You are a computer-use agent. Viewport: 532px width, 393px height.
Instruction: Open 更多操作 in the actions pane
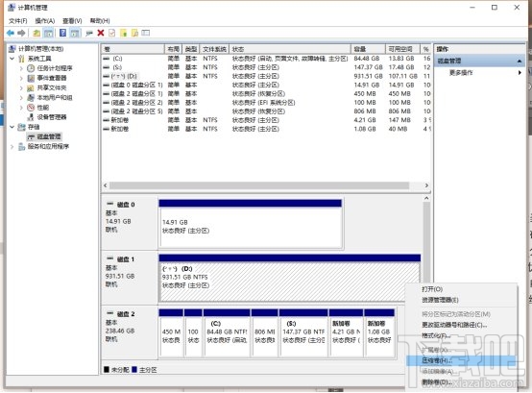coord(461,73)
